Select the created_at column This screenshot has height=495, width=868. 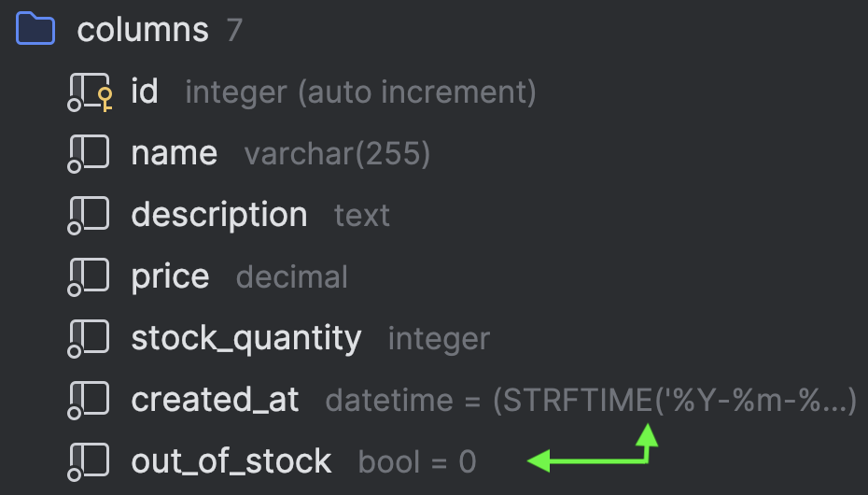point(216,400)
